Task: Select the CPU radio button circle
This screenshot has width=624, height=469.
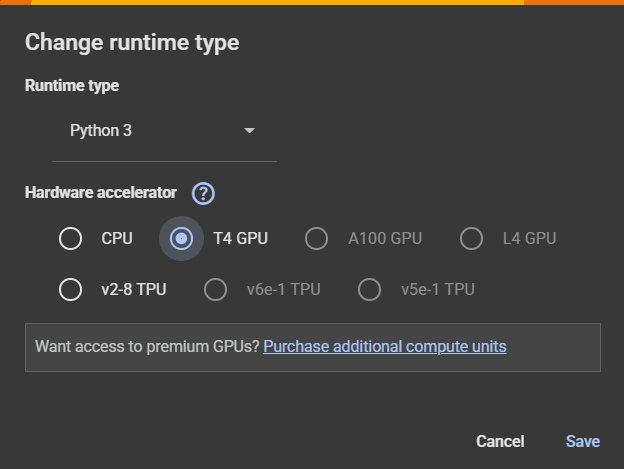Action: 70,239
